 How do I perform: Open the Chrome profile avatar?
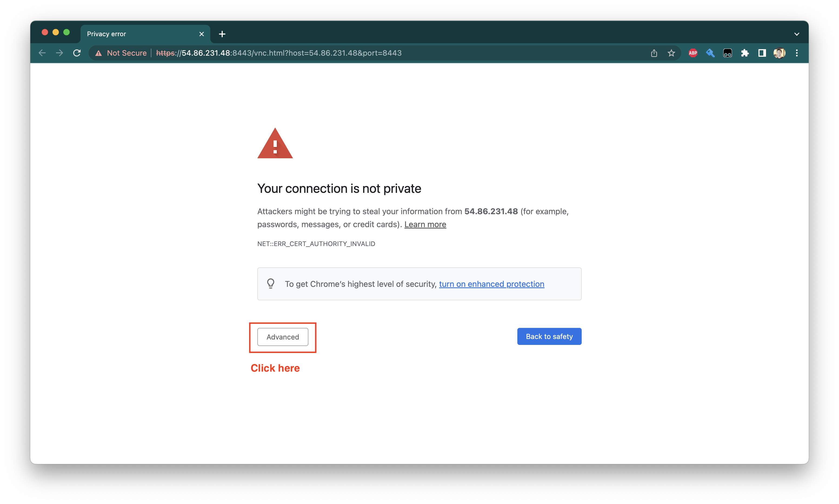click(x=780, y=53)
